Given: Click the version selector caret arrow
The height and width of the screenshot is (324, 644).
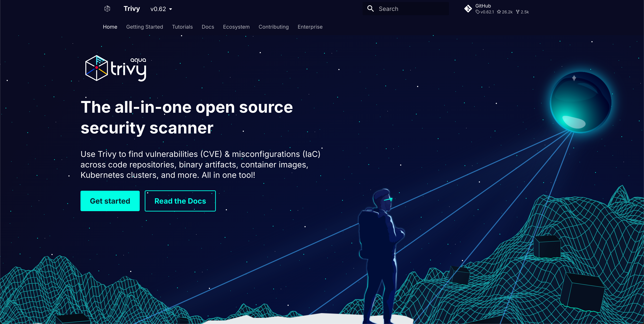Looking at the screenshot, I should coord(171,9).
